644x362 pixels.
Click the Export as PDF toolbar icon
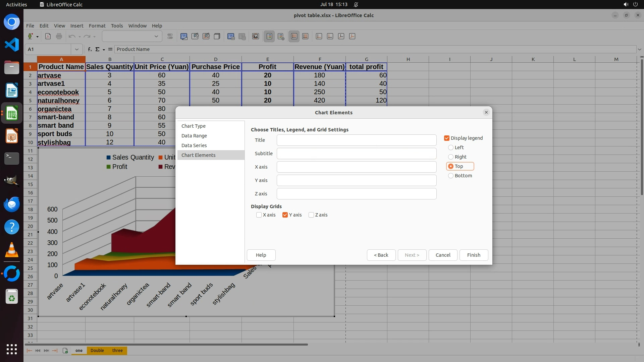[48, 36]
